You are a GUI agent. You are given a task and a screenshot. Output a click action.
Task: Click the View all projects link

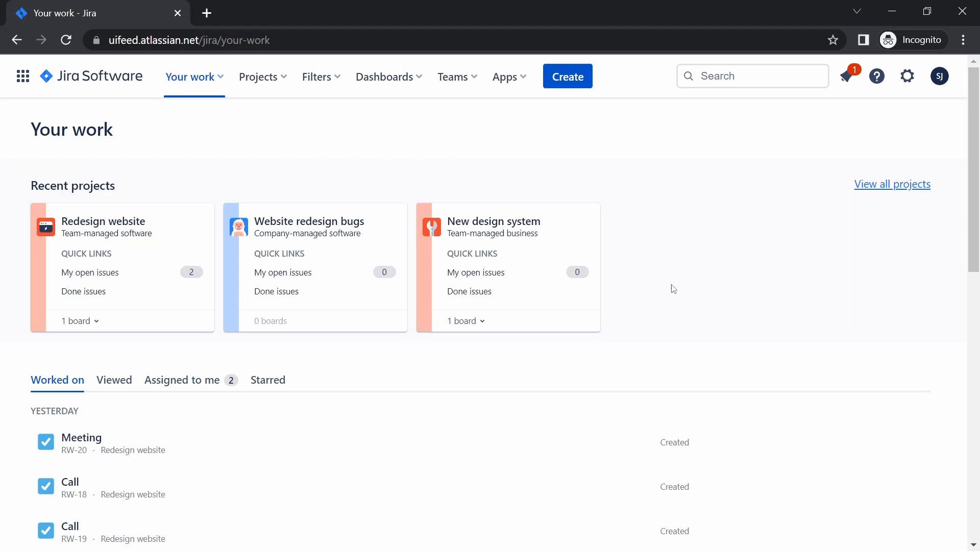893,184
